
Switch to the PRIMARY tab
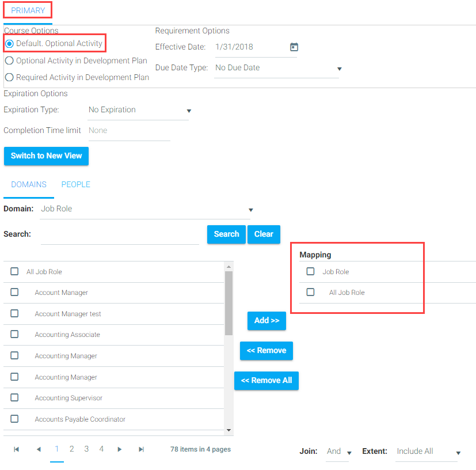[x=28, y=10]
